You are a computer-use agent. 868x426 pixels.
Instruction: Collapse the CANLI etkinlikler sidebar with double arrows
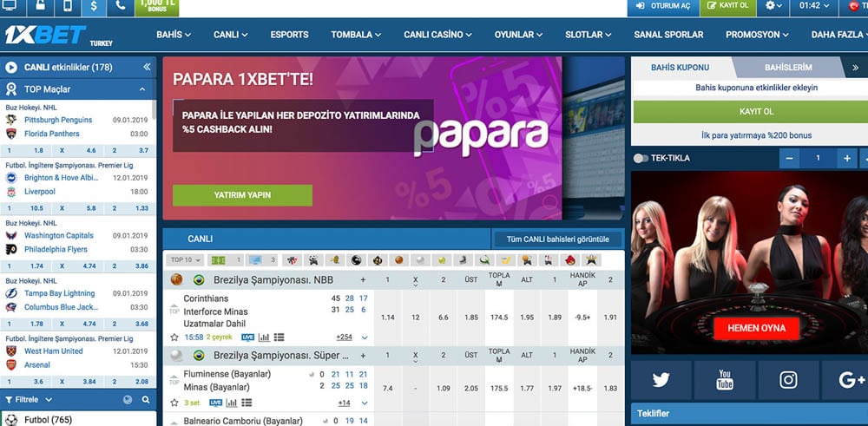[147, 67]
